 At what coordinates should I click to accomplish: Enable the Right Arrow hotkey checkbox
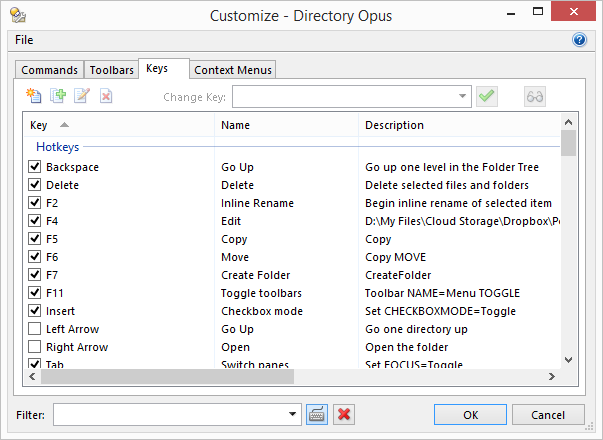(35, 347)
